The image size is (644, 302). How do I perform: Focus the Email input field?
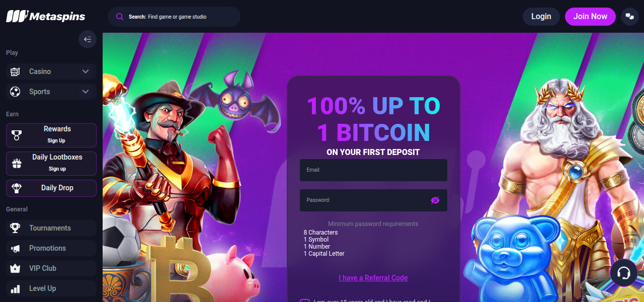pyautogui.click(x=373, y=170)
